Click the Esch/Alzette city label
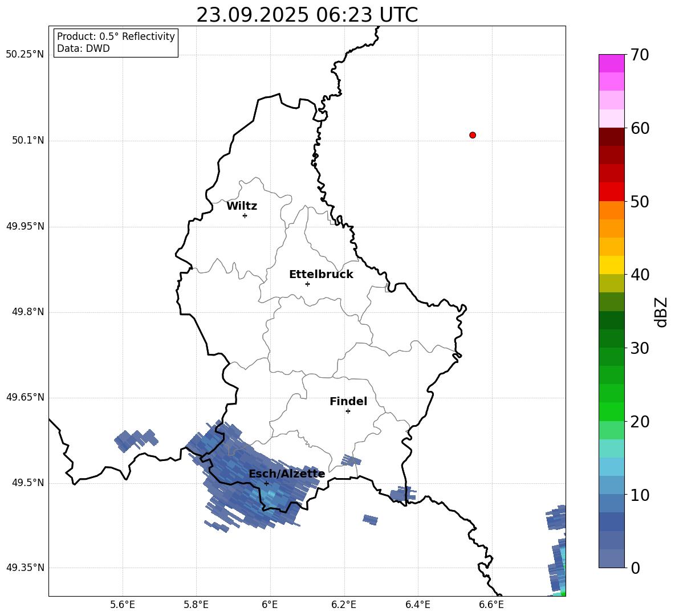675x616 pixels. [287, 474]
